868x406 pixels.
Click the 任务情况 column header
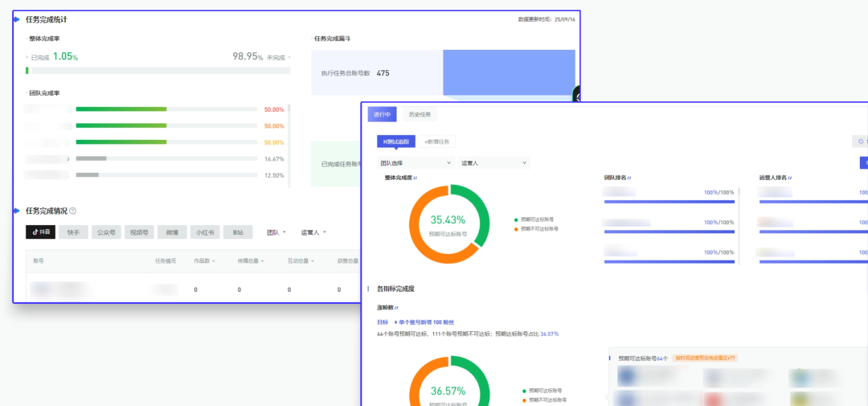(166, 260)
